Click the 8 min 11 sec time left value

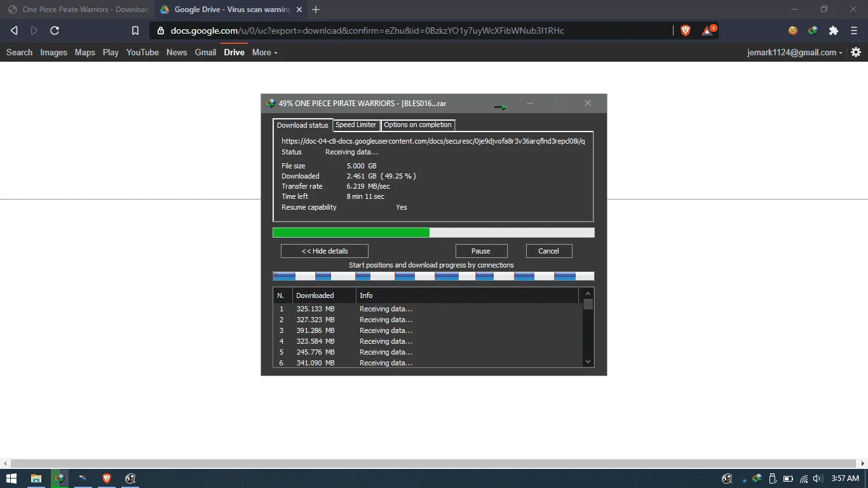(365, 197)
